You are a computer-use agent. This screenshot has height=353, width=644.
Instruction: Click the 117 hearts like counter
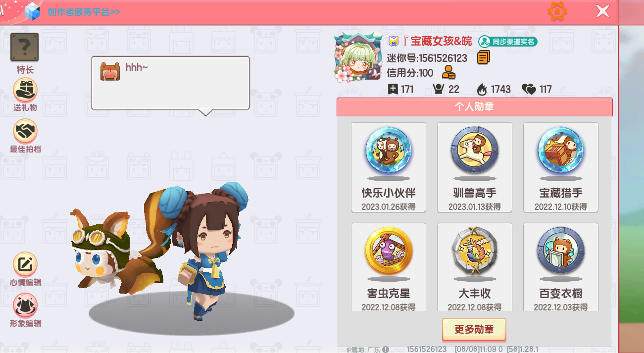pos(537,90)
